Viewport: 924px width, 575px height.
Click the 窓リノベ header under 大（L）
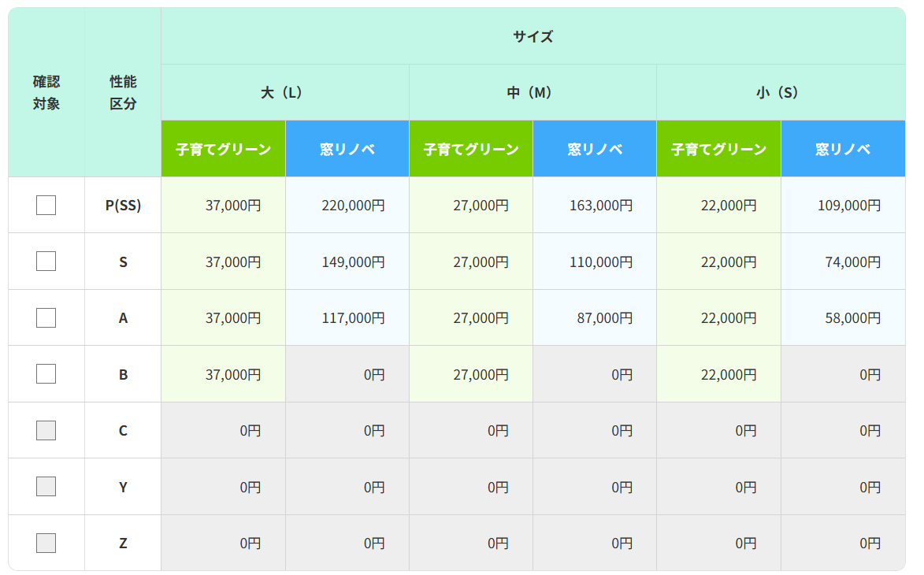[347, 148]
